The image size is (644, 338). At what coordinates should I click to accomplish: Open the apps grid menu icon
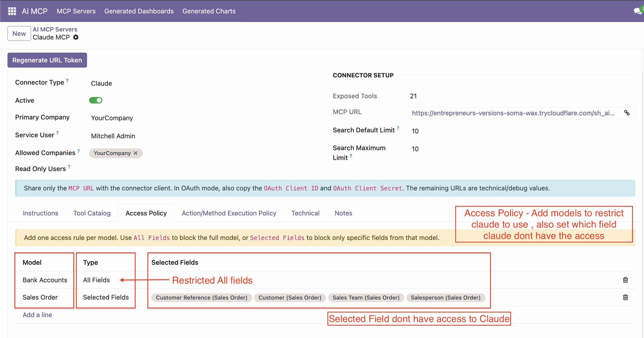12,11
